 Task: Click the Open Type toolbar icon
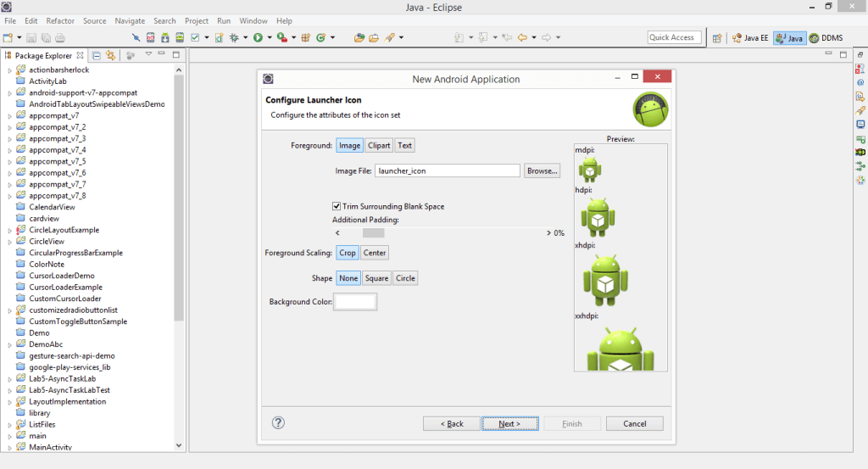click(x=359, y=37)
